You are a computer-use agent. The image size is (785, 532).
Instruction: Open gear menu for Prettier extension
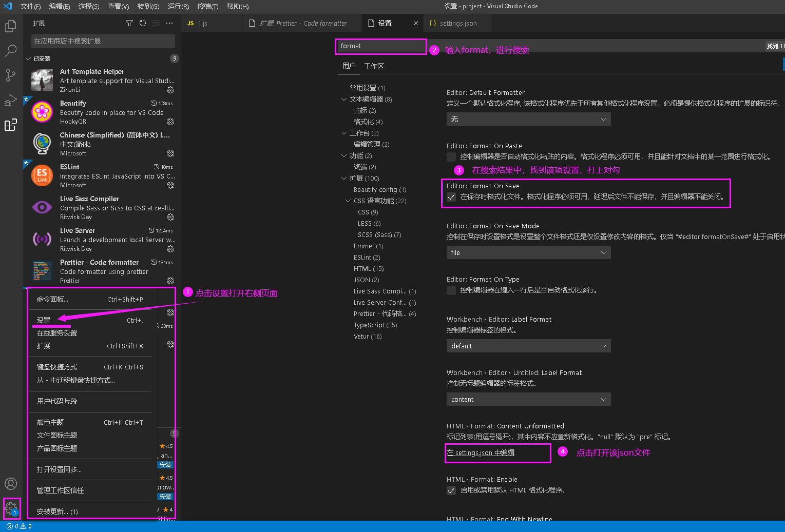pyautogui.click(x=170, y=281)
